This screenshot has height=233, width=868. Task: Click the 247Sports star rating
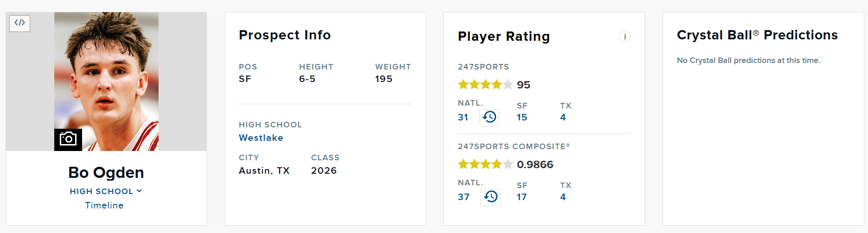pyautogui.click(x=485, y=84)
